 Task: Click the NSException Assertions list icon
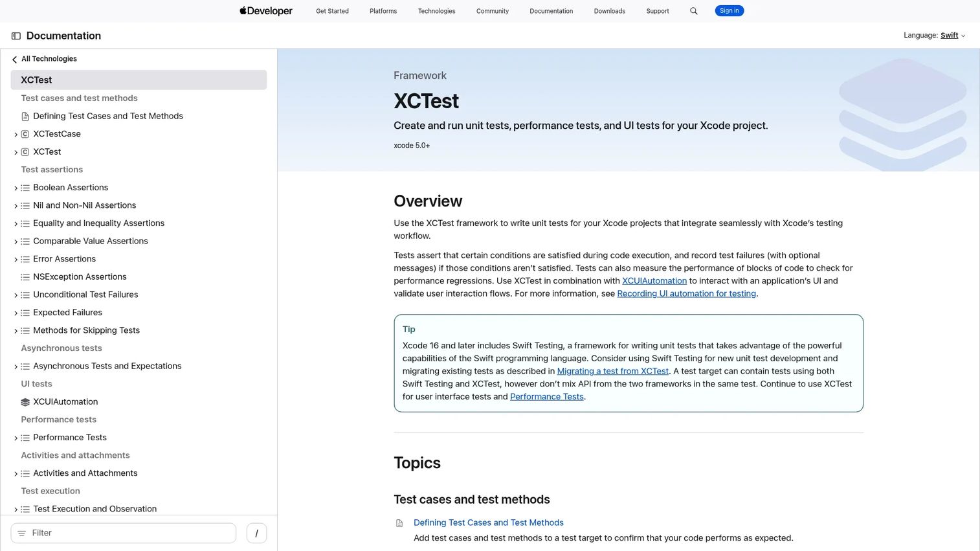coord(25,277)
